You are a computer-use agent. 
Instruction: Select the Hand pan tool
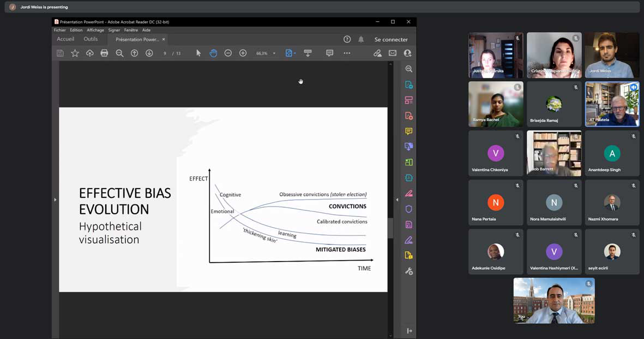point(213,53)
